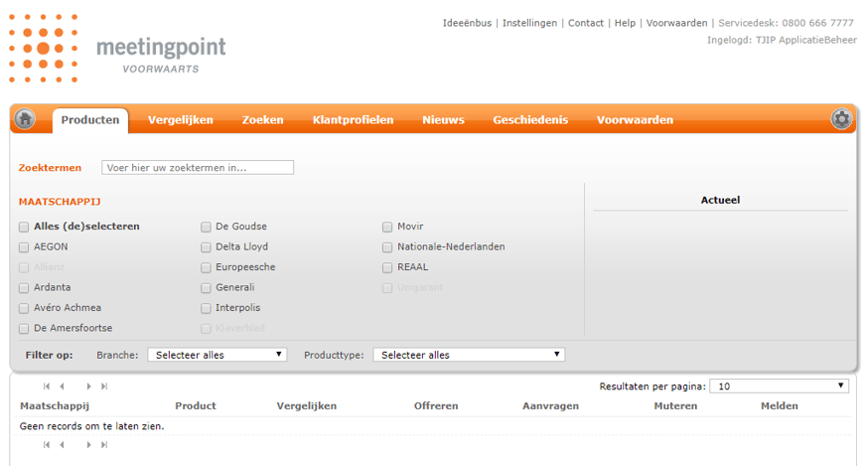The width and height of the screenshot is (868, 466).
Task: Click the 'Geen records om te laten zien.' message
Action: coord(92,426)
